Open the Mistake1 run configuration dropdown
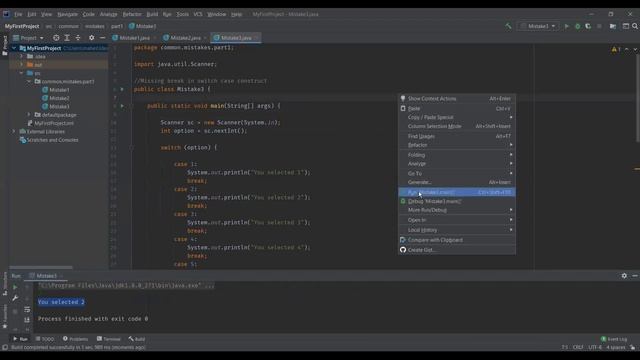Screen dimensions: 640x360 pyautogui.click(x=538, y=26)
